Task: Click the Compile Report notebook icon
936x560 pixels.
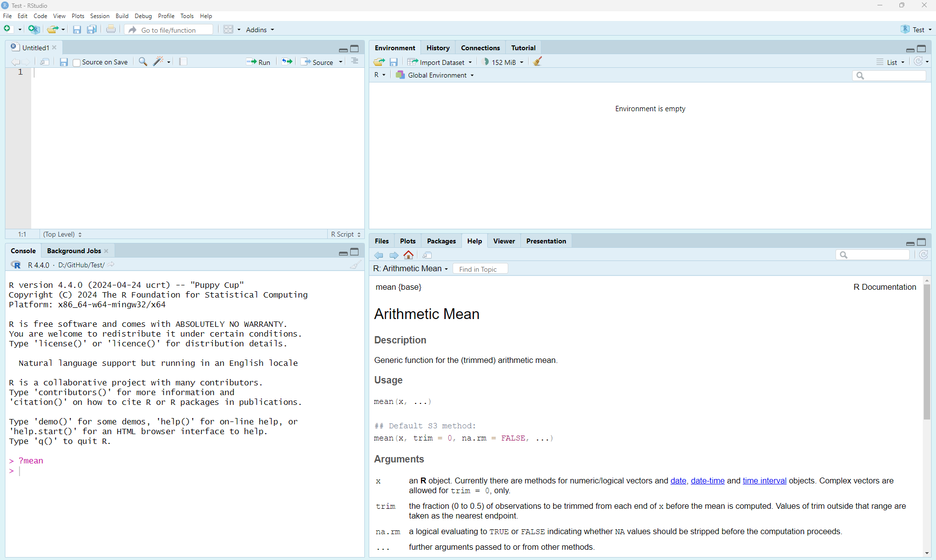Action: click(x=183, y=61)
